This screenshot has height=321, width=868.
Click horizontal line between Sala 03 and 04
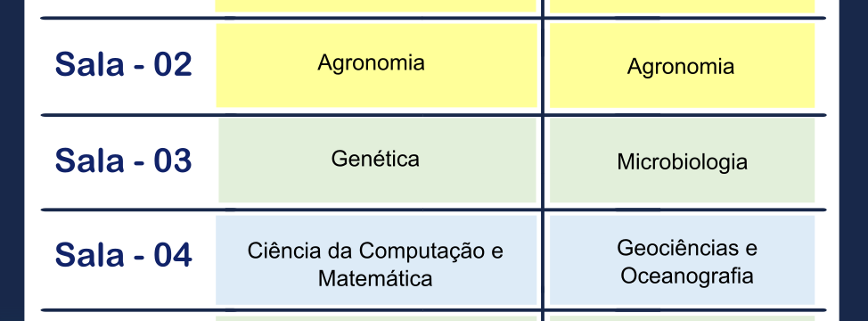[433, 210]
